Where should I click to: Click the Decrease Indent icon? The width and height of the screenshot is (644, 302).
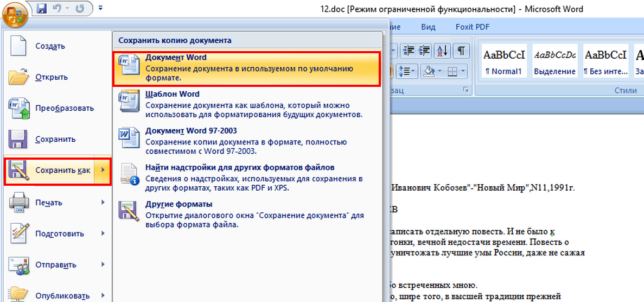pos(408,51)
